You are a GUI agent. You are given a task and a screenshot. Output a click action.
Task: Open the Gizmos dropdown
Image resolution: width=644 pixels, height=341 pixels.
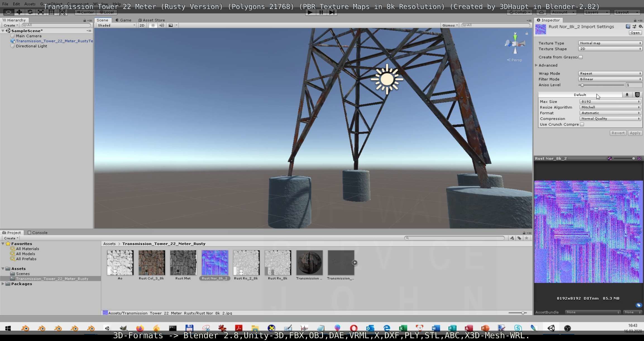[450, 25]
